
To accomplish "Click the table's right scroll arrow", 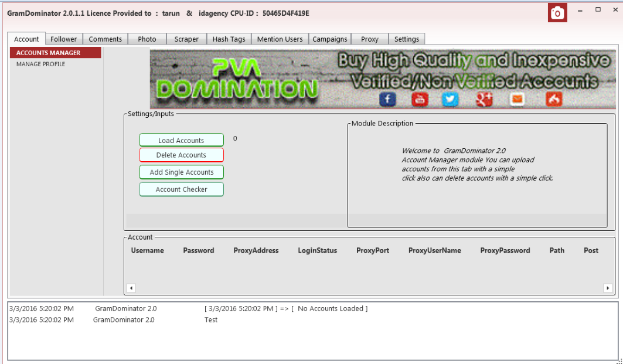I will [608, 288].
